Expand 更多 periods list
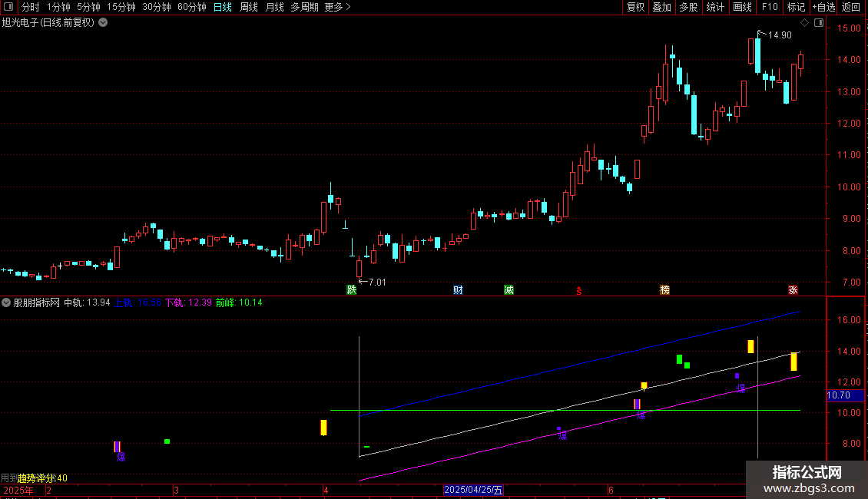The image size is (868, 499). click(x=337, y=7)
